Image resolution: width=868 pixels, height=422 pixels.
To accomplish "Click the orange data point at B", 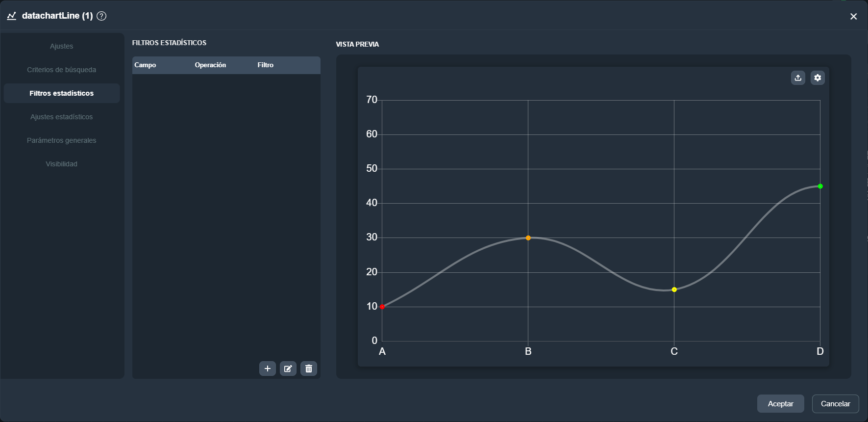I will 528,238.
